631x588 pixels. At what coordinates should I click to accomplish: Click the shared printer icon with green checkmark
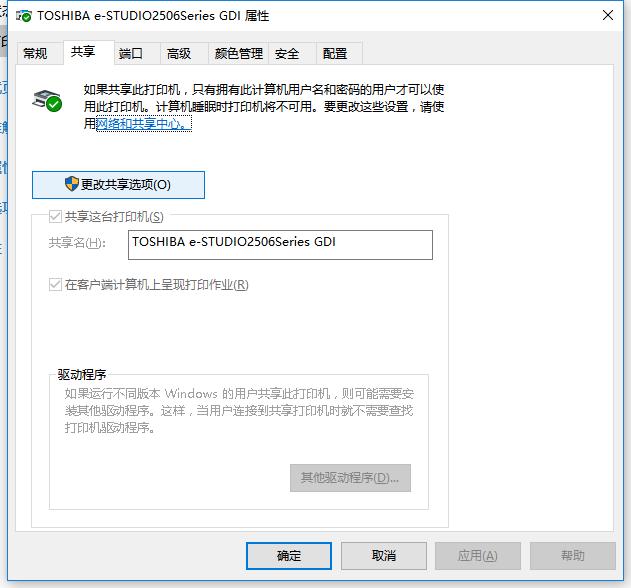[47, 101]
